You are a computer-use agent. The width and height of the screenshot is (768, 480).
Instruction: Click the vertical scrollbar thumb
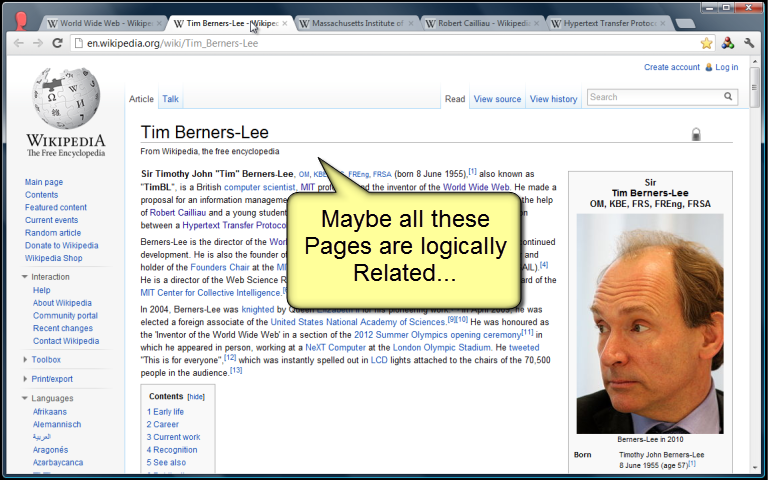pos(755,87)
